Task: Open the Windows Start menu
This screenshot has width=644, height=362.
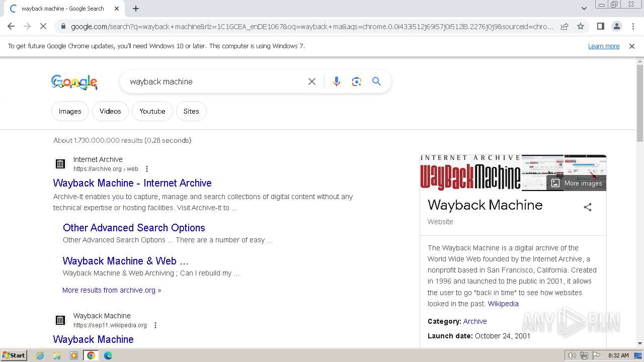Action: click(x=14, y=355)
